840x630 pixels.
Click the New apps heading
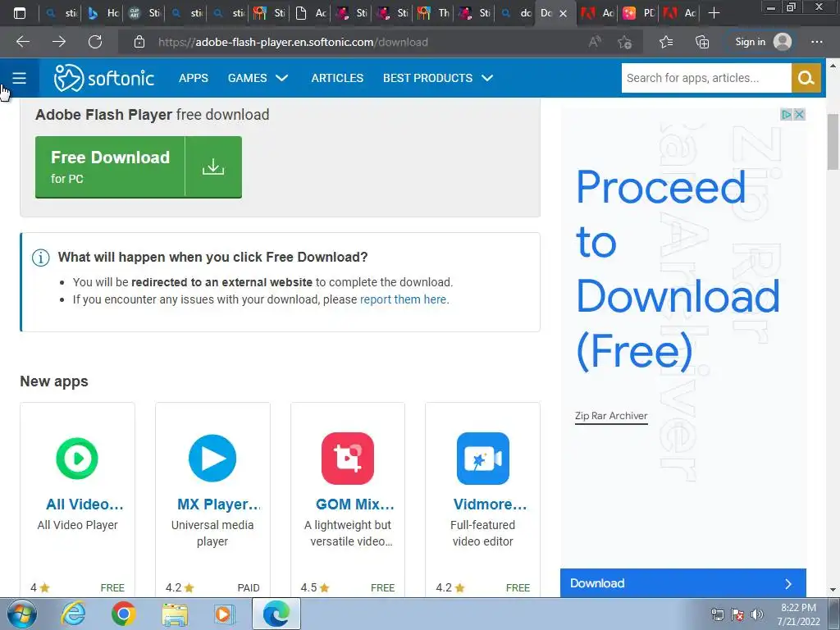[x=54, y=381]
